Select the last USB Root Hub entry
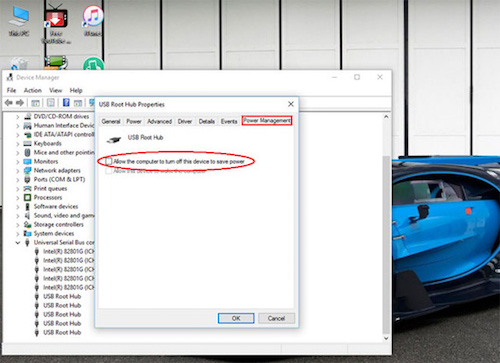This screenshot has height=363, width=500. point(62,332)
